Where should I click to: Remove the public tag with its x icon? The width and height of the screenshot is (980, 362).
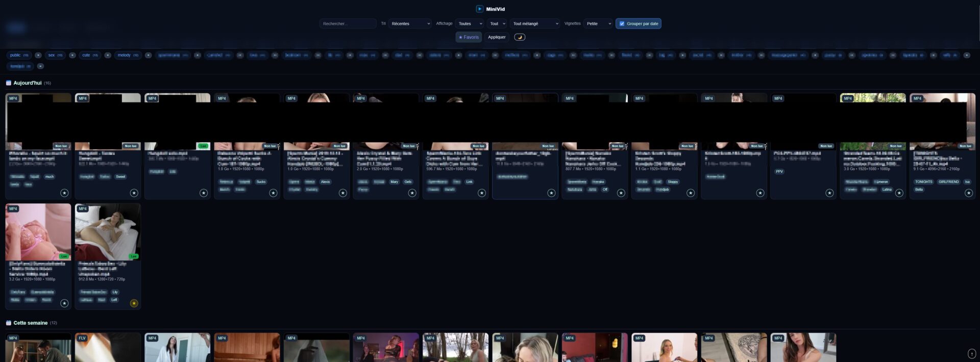[38, 55]
